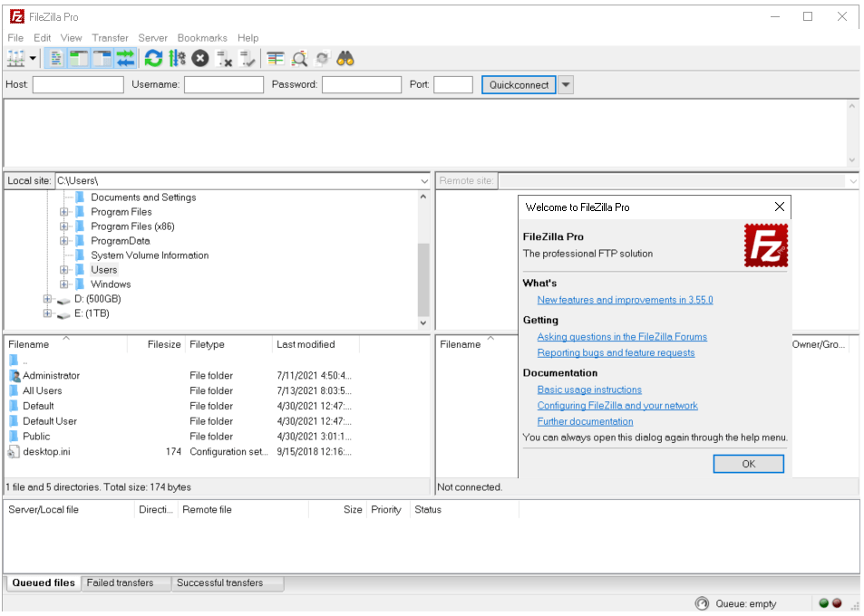Open the Transfer menu
The width and height of the screenshot is (864, 616).
coord(110,38)
